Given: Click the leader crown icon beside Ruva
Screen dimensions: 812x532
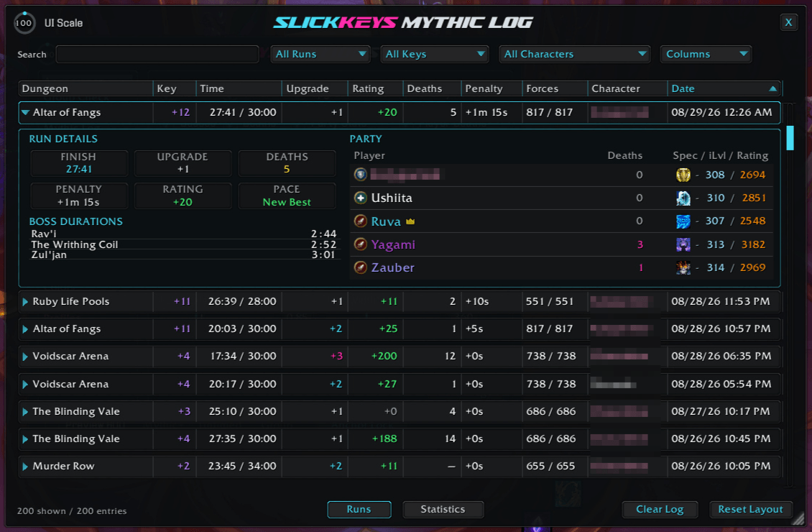Looking at the screenshot, I should tap(410, 221).
